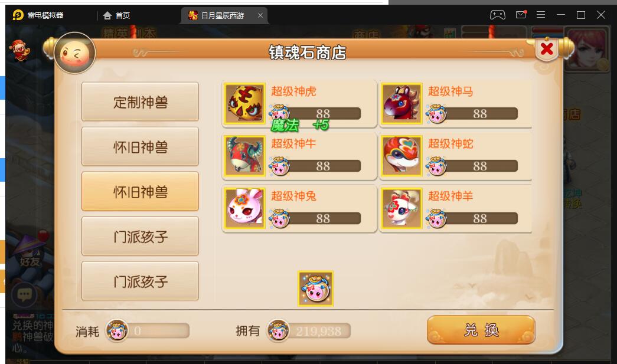Open the gamepad controller icon in title bar

tap(497, 15)
